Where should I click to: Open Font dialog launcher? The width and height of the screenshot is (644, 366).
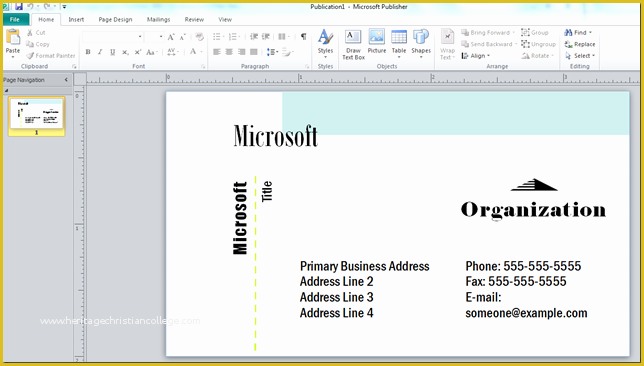pos(203,66)
